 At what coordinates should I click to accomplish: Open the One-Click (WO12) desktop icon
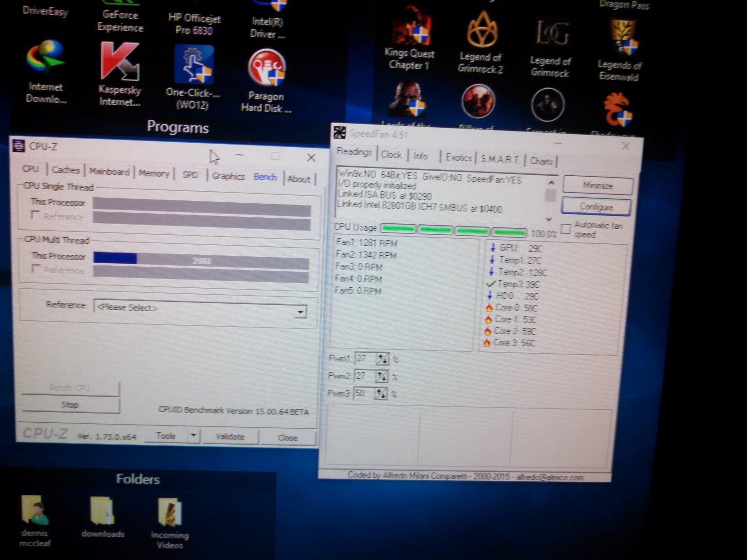tap(193, 65)
